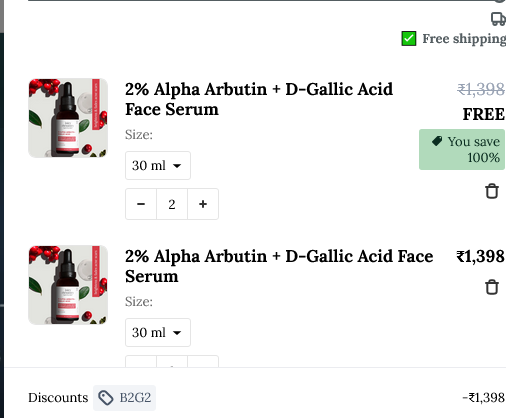Image resolution: width=506 pixels, height=418 pixels.
Task: Open second 2% Alpha Arbutin serum title
Action: [279, 266]
